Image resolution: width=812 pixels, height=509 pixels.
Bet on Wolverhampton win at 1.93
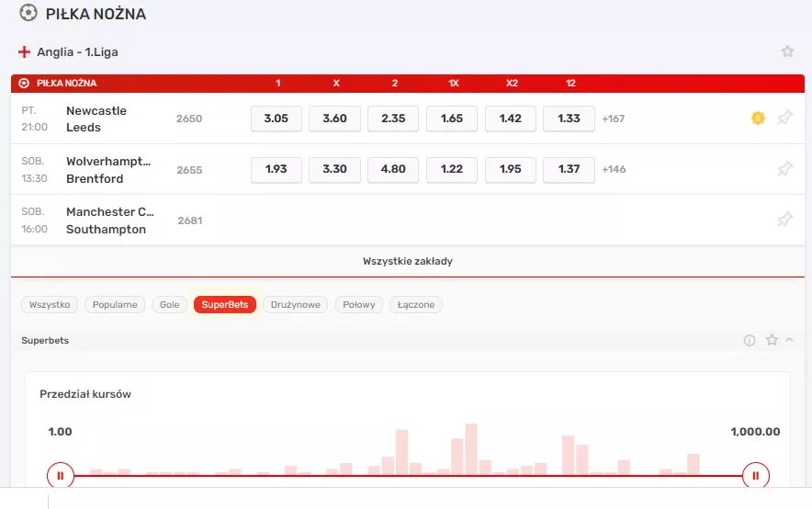[276, 169]
